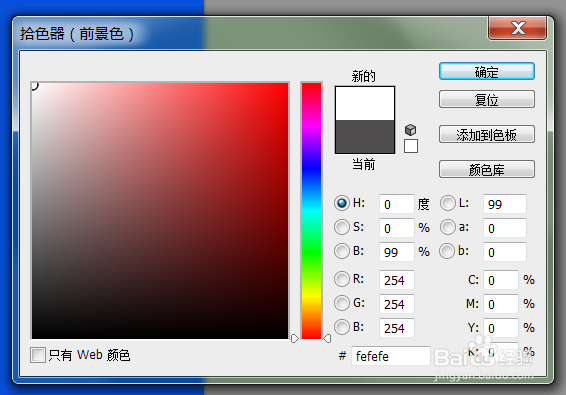566x395 pixels.
Task: Select the G green radio button
Action: [341, 303]
